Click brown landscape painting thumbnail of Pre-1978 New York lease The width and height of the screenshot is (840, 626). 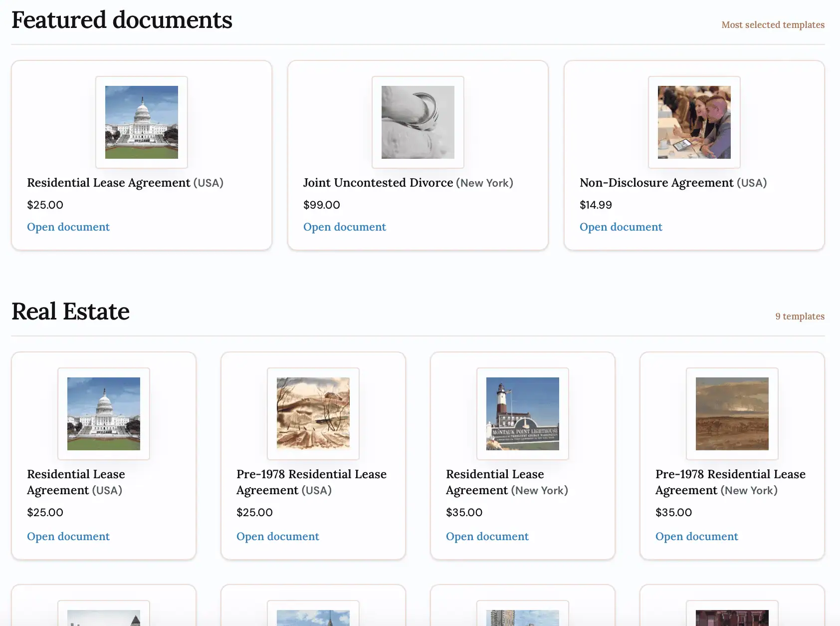[x=732, y=414]
